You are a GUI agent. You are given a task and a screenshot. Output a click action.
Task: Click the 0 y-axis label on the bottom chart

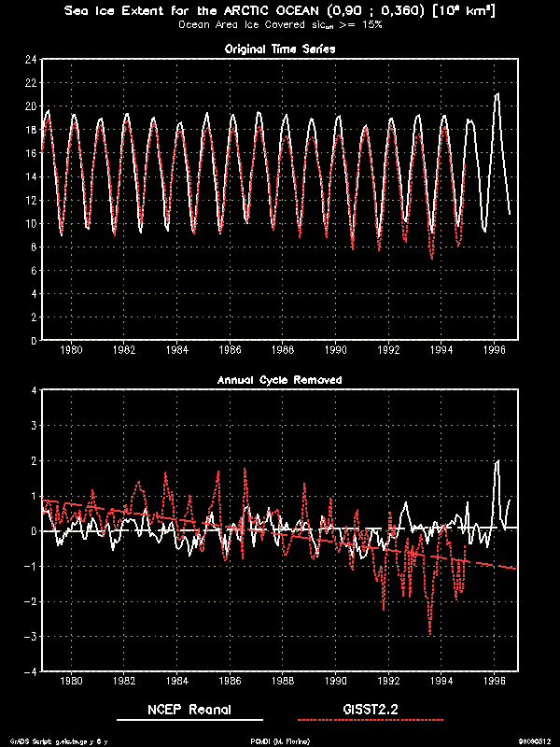tap(34, 530)
